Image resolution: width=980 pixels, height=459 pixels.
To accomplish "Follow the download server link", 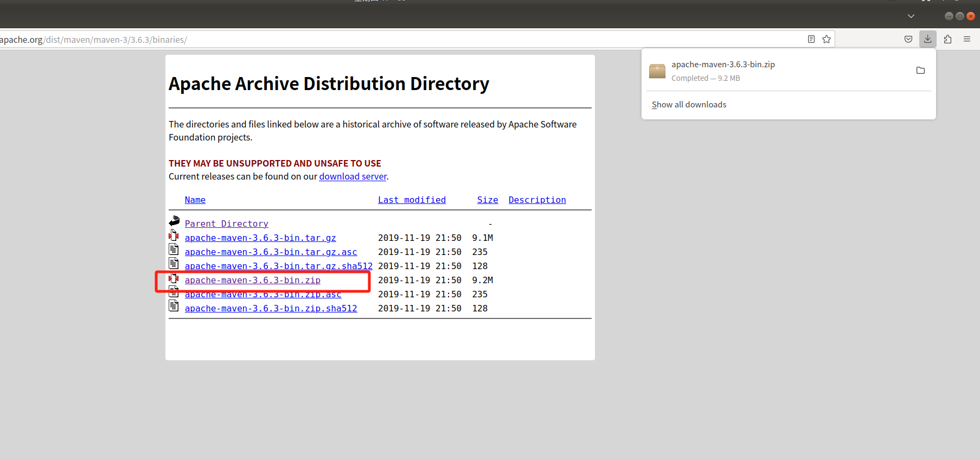I will pyautogui.click(x=353, y=176).
